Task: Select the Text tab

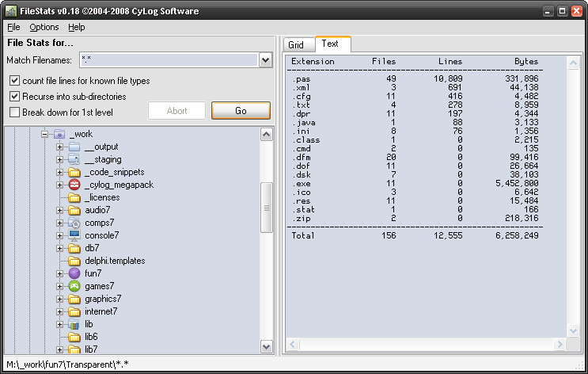Action: pos(332,44)
